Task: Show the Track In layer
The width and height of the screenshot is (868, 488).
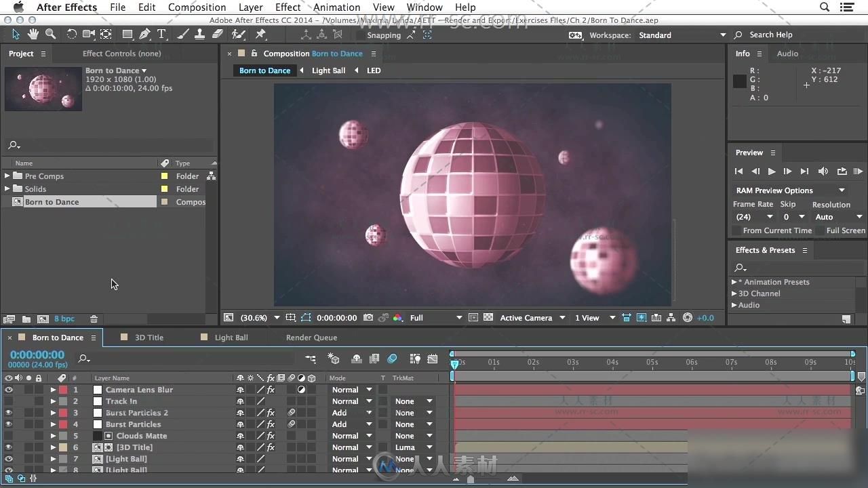Action: coord(8,401)
